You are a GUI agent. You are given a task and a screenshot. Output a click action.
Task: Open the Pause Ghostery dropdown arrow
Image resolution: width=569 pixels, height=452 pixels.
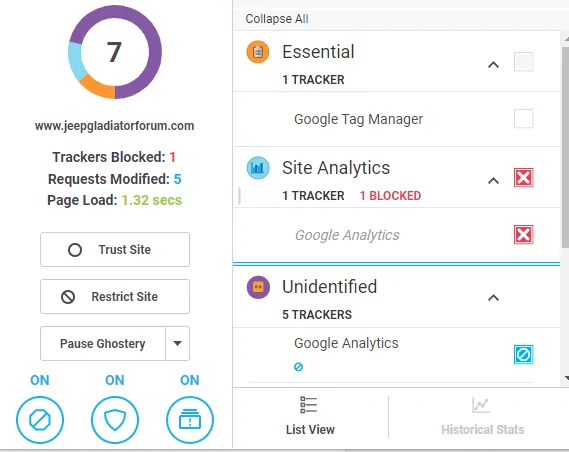[x=177, y=344]
